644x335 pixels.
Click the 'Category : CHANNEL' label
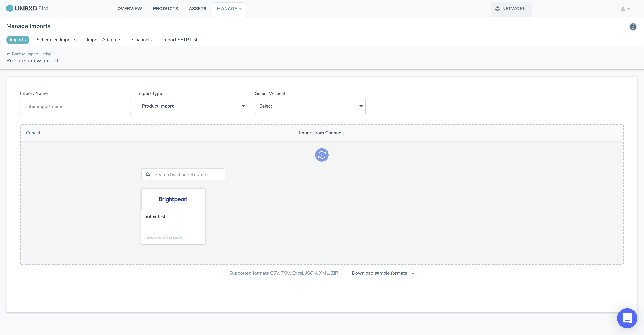tap(164, 238)
